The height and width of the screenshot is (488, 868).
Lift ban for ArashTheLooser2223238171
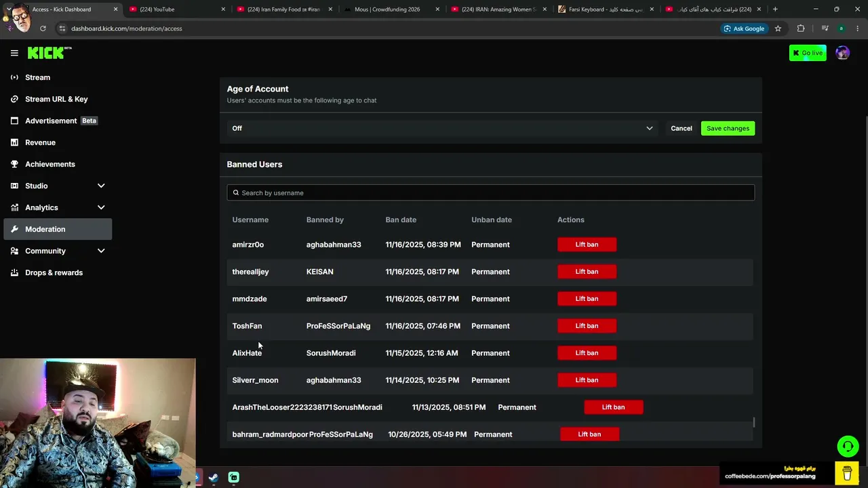(613, 407)
